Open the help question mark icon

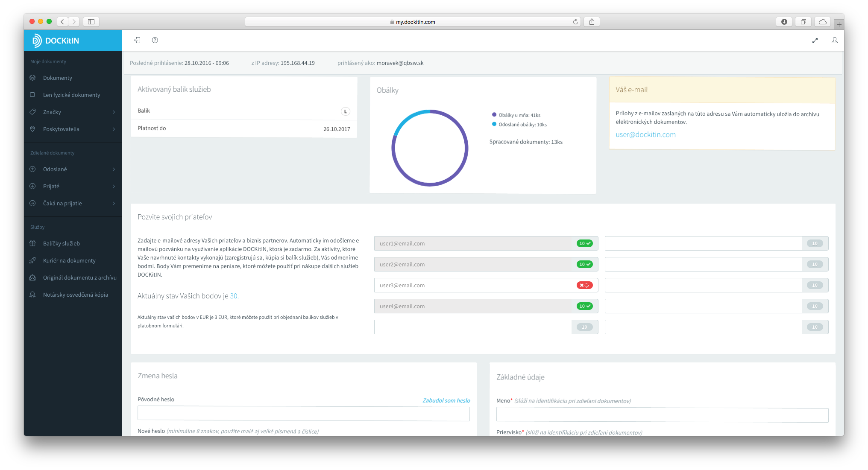155,40
